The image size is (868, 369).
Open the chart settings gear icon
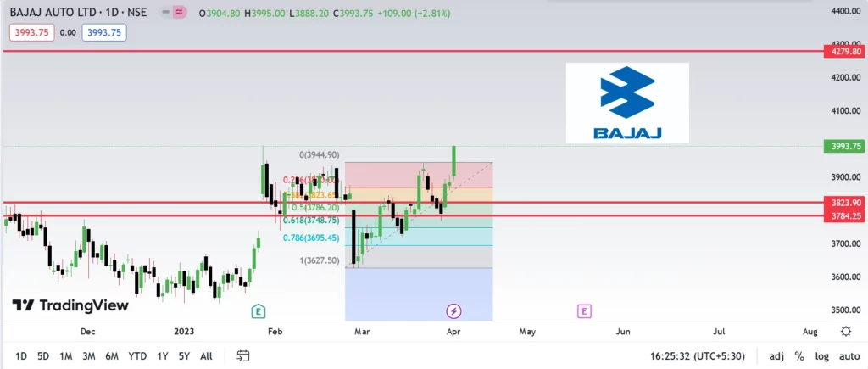846,332
